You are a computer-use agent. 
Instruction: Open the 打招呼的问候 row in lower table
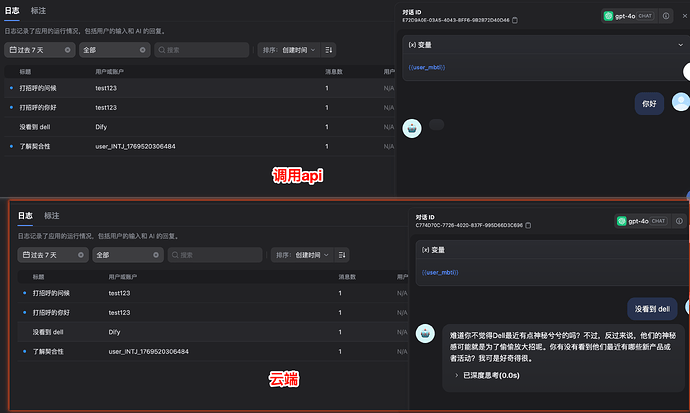tap(212, 293)
